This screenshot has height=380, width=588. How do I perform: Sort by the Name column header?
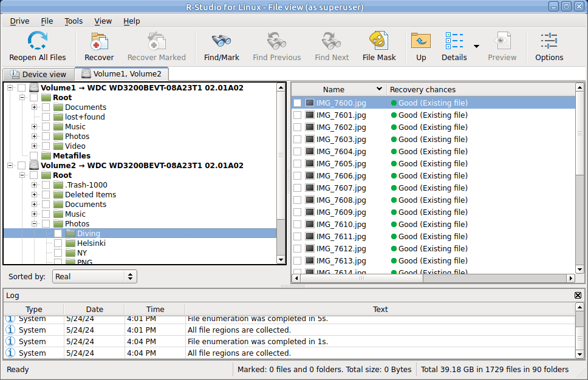pyautogui.click(x=338, y=90)
